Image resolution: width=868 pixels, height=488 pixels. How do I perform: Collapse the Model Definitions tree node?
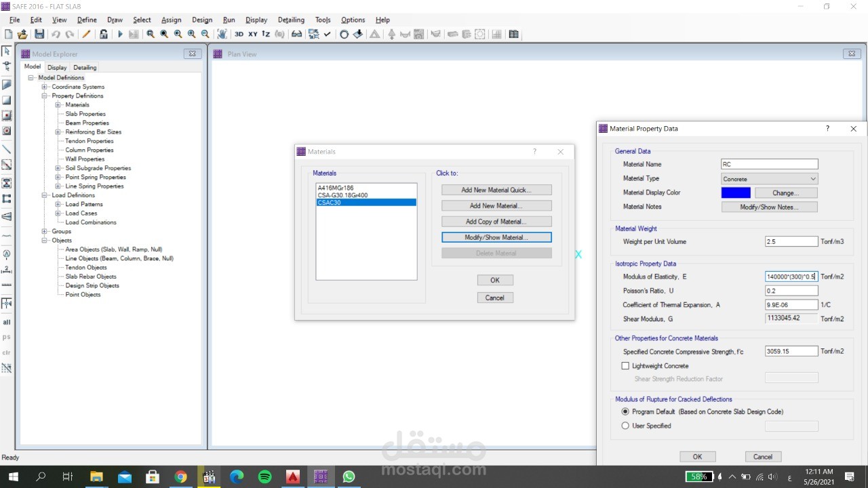click(x=31, y=78)
